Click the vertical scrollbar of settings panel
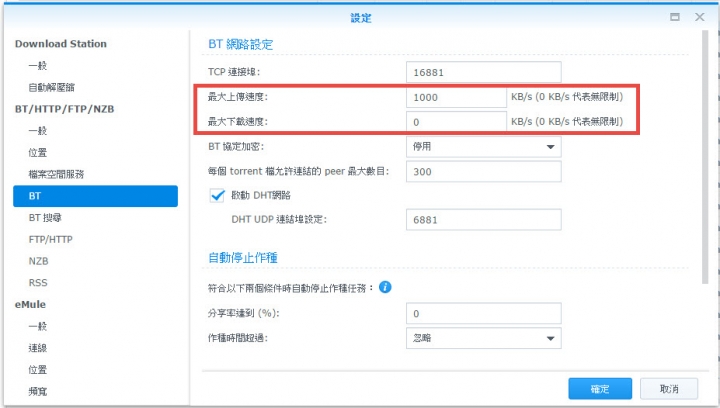 [705, 157]
